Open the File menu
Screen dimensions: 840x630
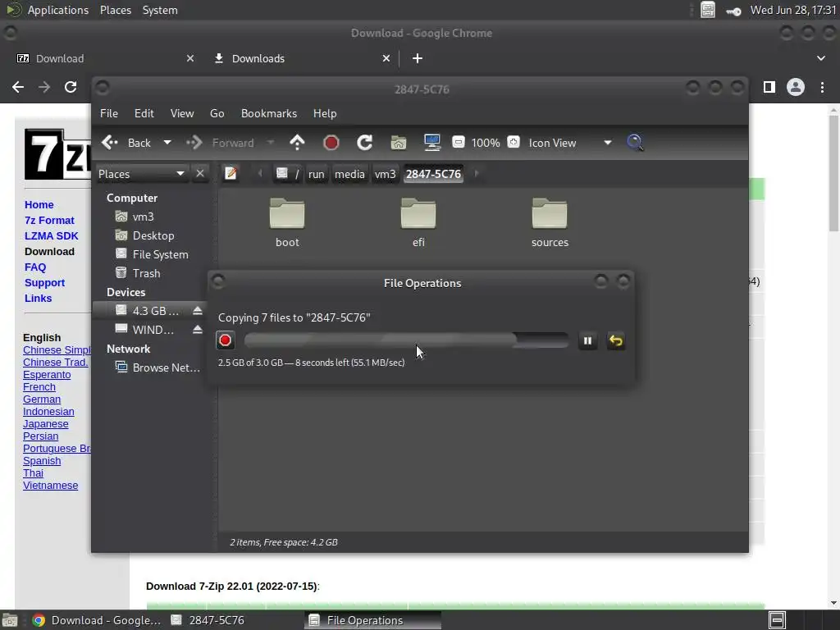(x=109, y=113)
